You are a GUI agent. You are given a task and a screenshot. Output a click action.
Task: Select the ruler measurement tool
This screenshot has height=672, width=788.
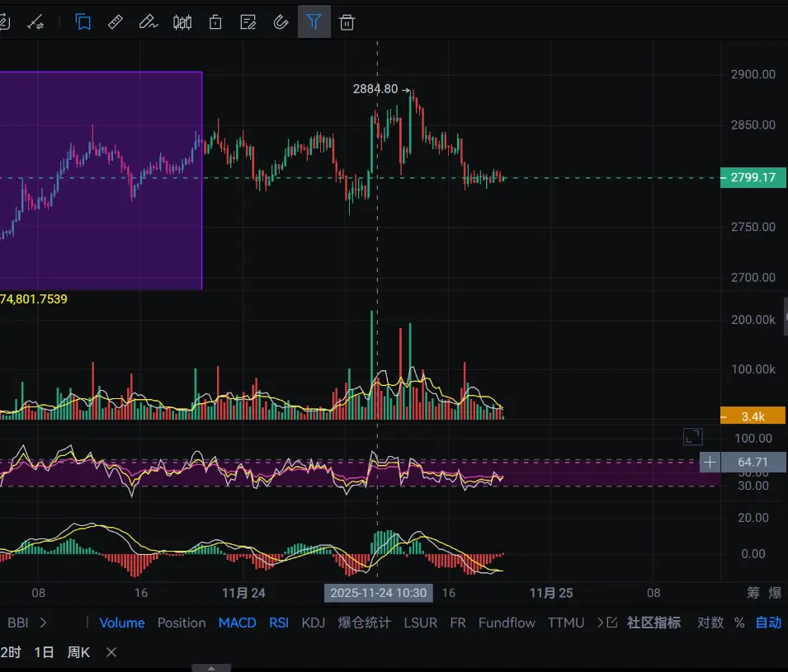pyautogui.click(x=115, y=22)
